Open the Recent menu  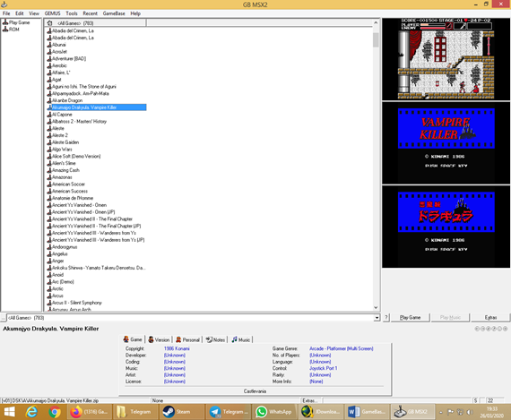pyautogui.click(x=90, y=13)
